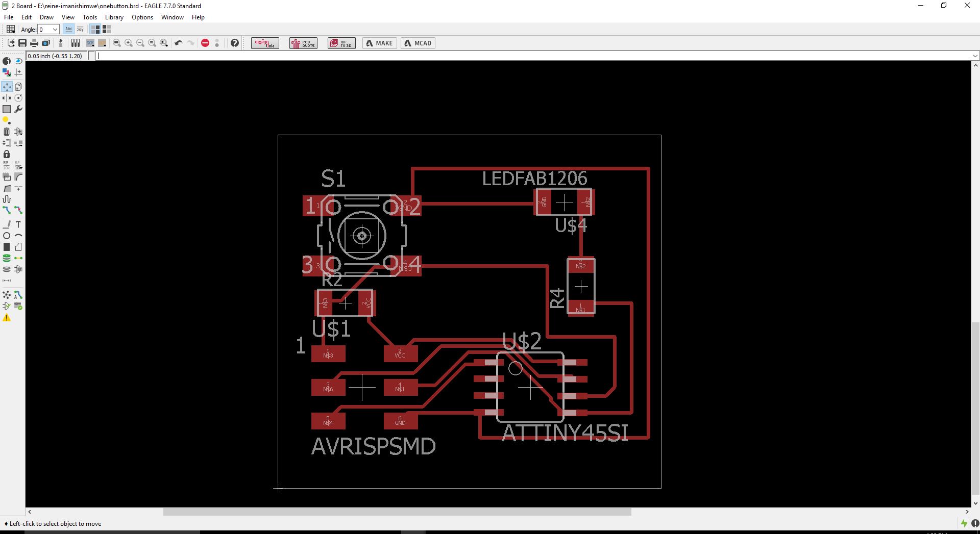Select the Text tool

pyautogui.click(x=18, y=224)
